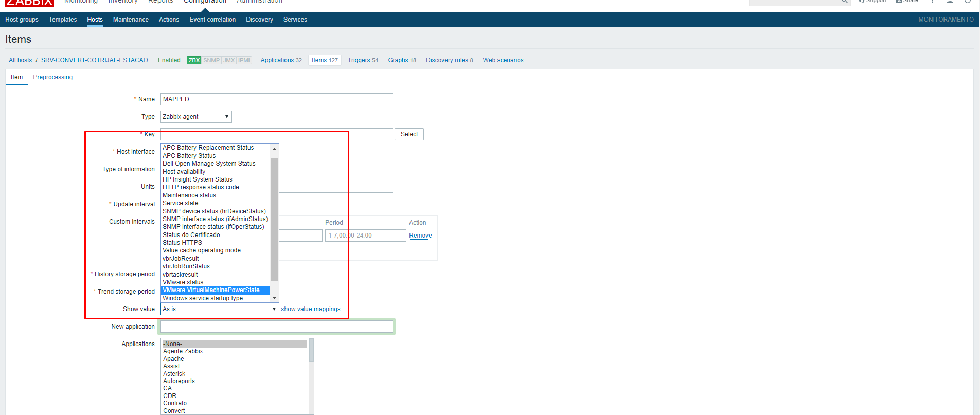The height and width of the screenshot is (415, 980).
Task: Open the Web scenarios link
Action: [x=503, y=60]
